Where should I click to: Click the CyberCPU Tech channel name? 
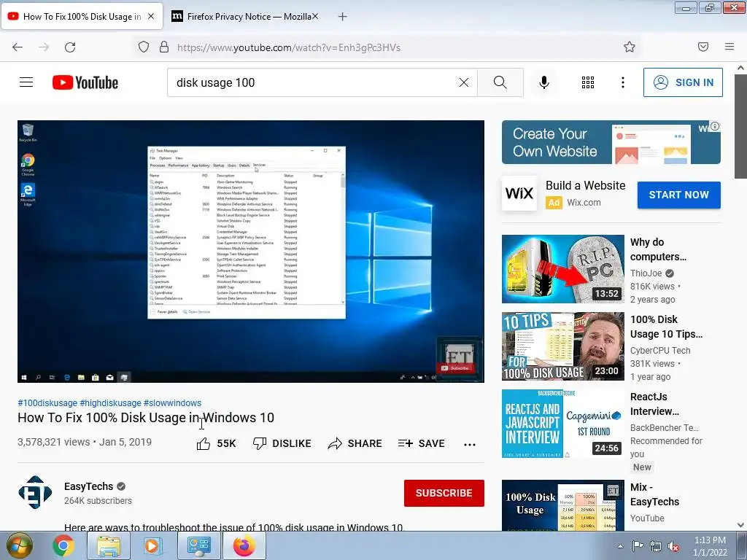click(659, 351)
